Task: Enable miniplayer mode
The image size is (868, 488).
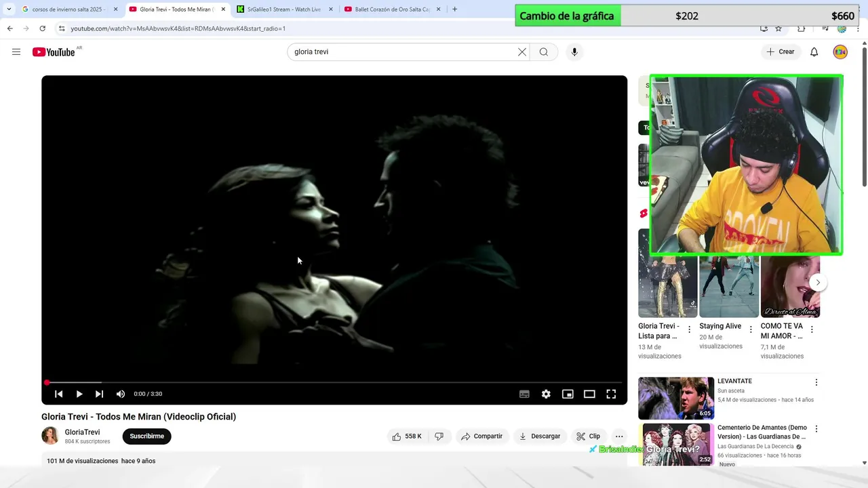Action: click(568, 394)
